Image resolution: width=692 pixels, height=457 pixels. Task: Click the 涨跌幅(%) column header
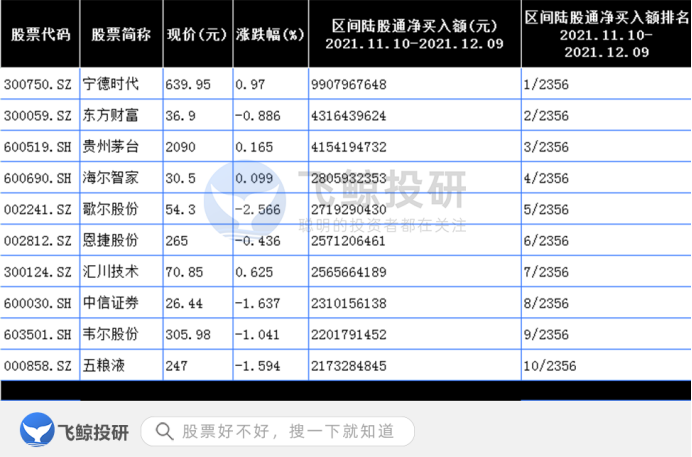[270, 35]
